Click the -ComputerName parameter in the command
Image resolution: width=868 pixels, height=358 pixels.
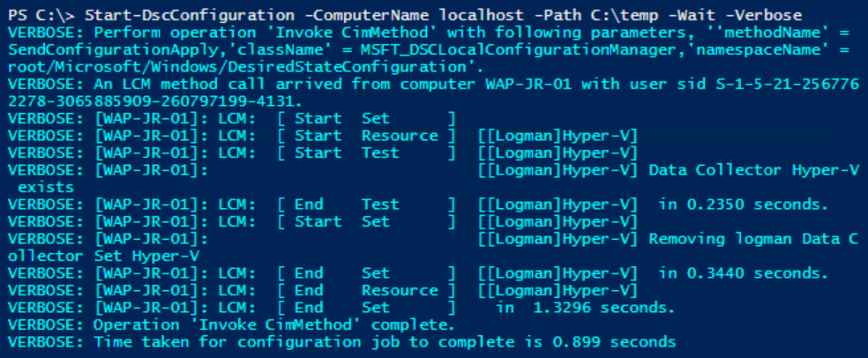click(x=322, y=16)
